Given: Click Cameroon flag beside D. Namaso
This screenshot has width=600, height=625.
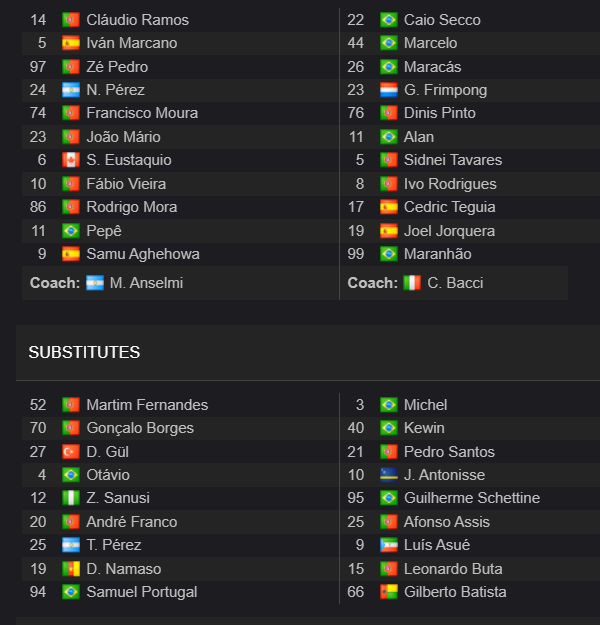Looking at the screenshot, I should point(71,569).
